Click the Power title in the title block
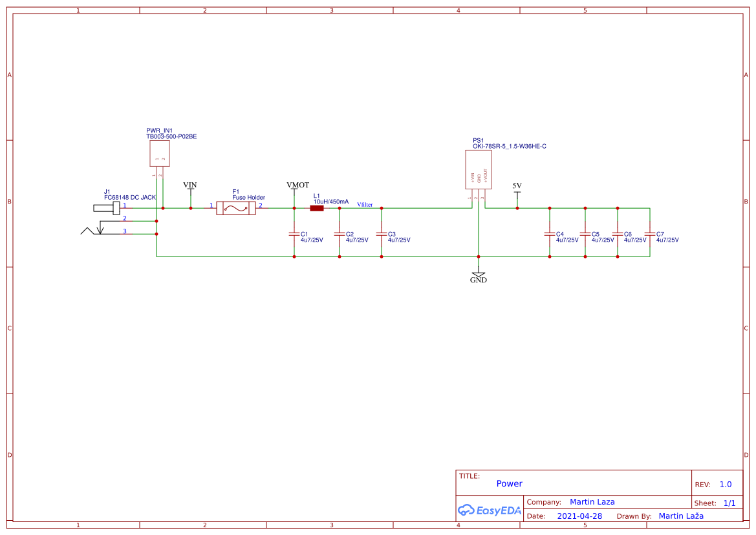756x535 pixels. tap(510, 483)
